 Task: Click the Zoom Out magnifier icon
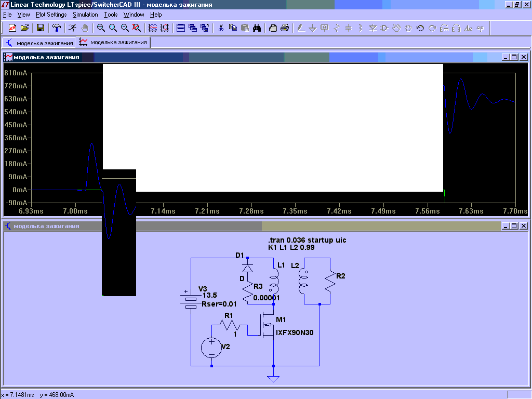pyautogui.click(x=125, y=28)
